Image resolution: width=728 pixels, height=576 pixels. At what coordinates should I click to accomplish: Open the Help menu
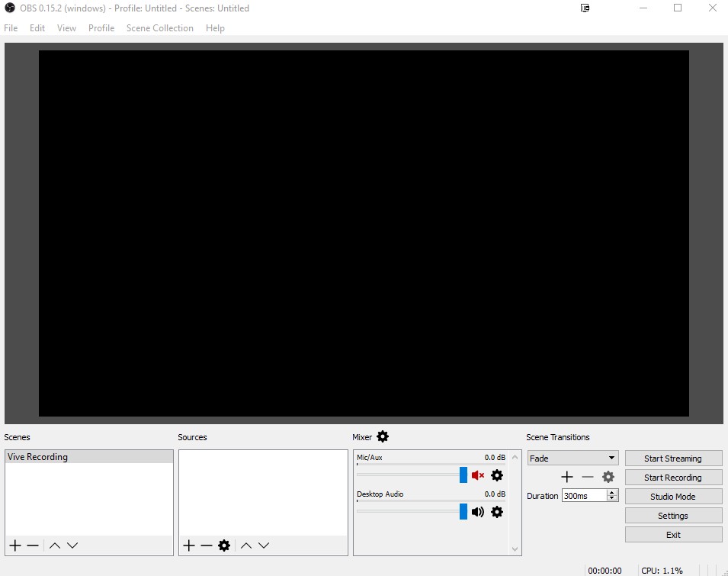tap(215, 28)
